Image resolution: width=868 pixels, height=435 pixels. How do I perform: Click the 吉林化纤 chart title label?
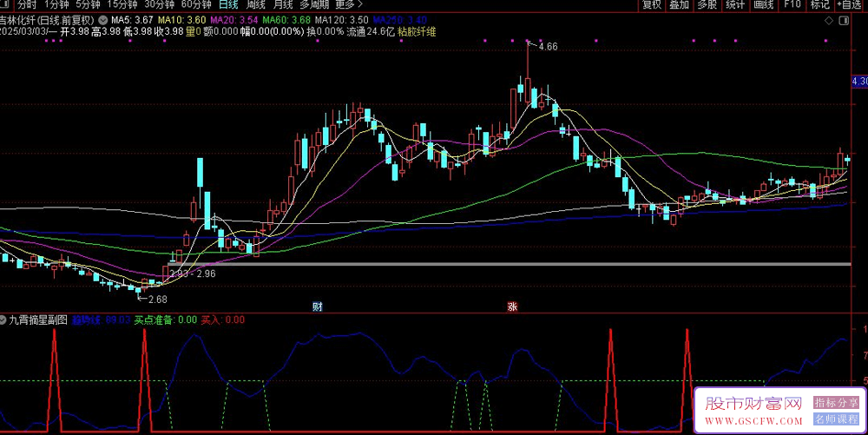pyautogui.click(x=48, y=20)
